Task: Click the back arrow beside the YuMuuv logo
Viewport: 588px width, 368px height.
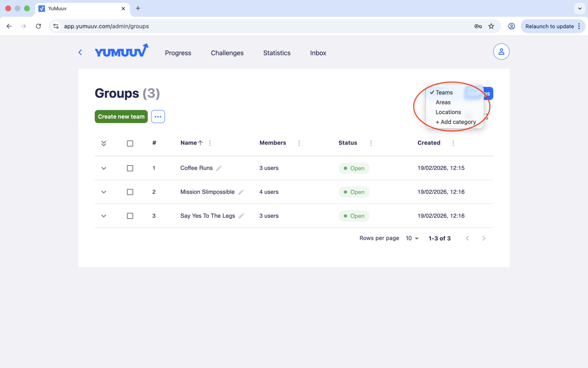Action: [80, 52]
